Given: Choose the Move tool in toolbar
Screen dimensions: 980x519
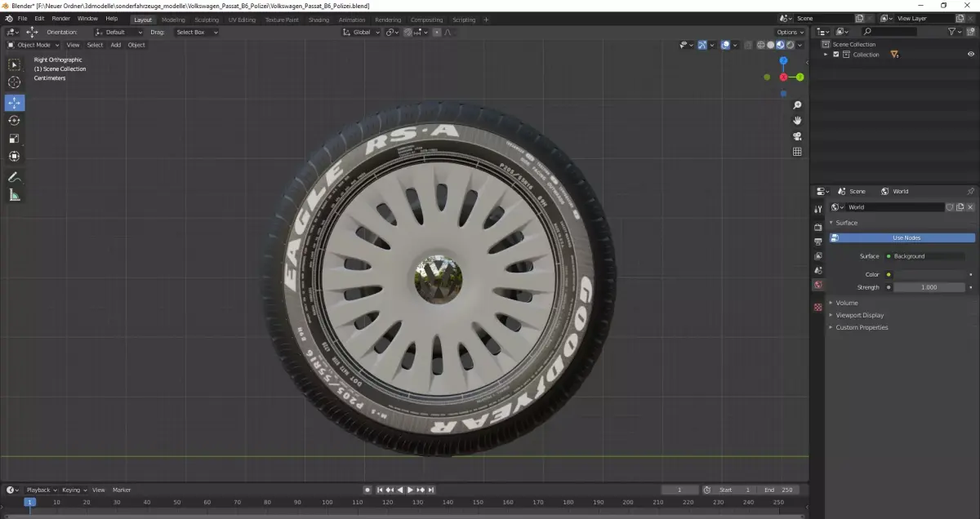Looking at the screenshot, I should [x=14, y=103].
